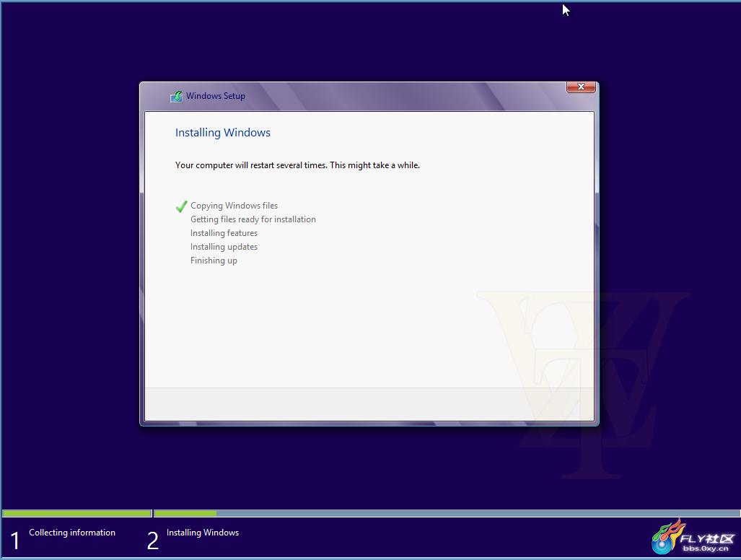Click the 'Installing Windows' dialog heading
This screenshot has width=741, height=560.
222,133
